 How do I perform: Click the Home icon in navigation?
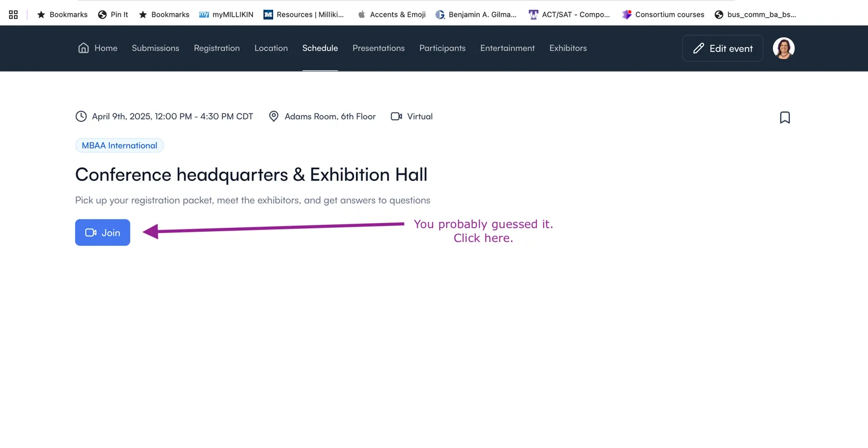84,48
